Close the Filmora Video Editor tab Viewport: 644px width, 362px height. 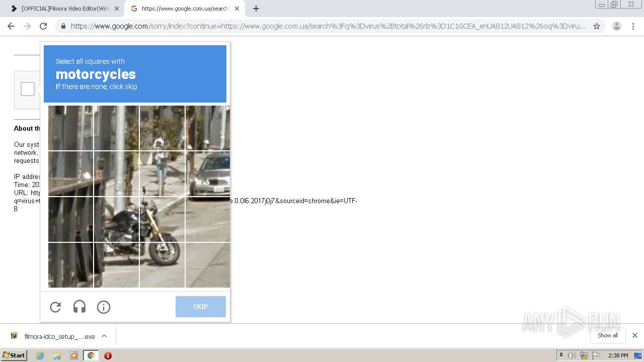pos(117,9)
